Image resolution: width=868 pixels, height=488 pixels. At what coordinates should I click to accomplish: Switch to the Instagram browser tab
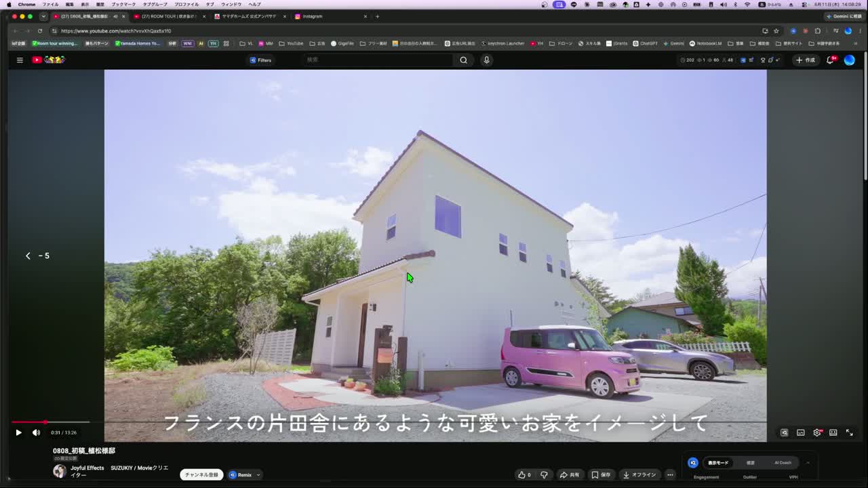click(331, 16)
